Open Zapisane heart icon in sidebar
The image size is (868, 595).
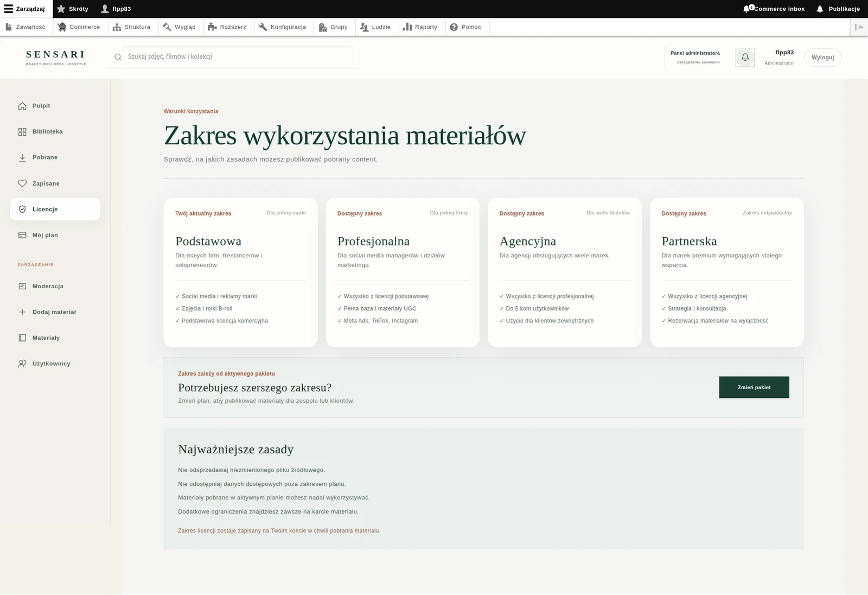pyautogui.click(x=22, y=183)
